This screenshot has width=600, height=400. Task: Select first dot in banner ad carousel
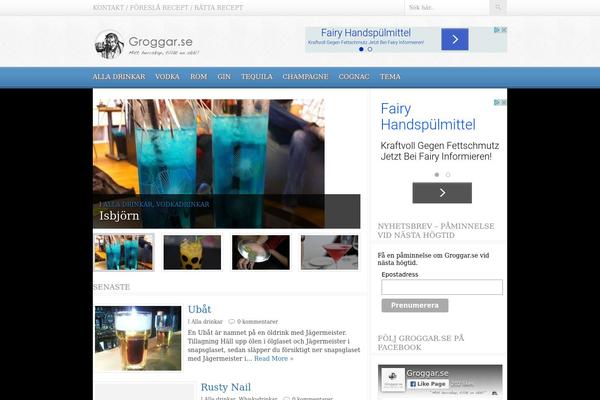pos(361,49)
